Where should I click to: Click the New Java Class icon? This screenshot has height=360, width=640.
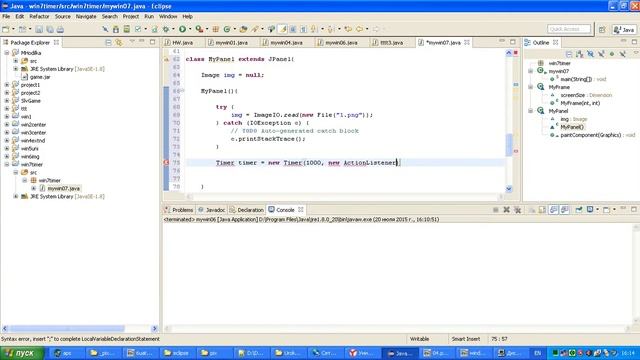(227, 29)
